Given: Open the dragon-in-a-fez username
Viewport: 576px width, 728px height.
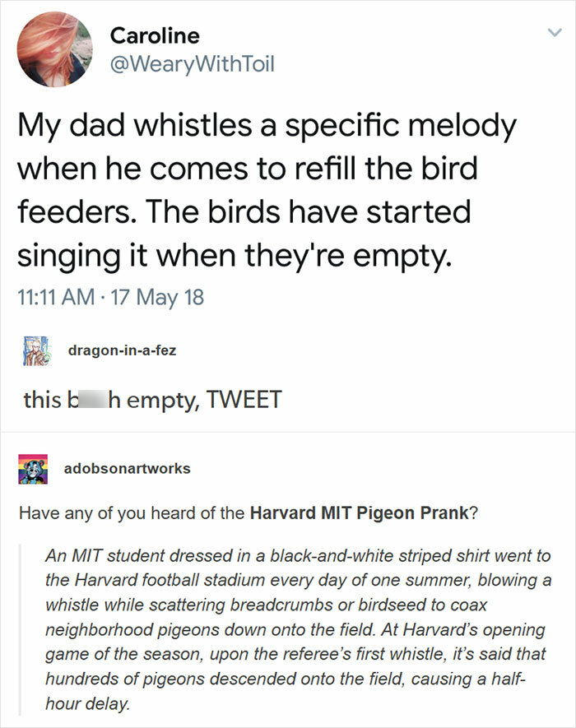Looking at the screenshot, I should pos(122,350).
